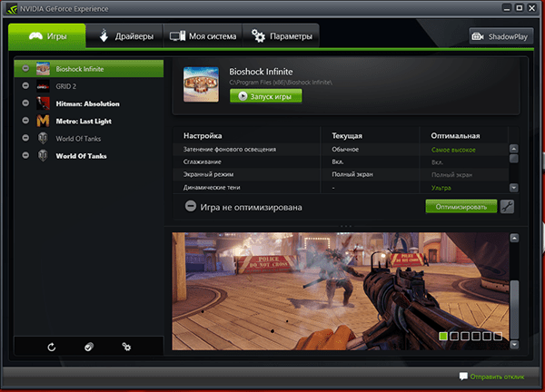Select the dimmed World Of Tanks entry

(89, 138)
